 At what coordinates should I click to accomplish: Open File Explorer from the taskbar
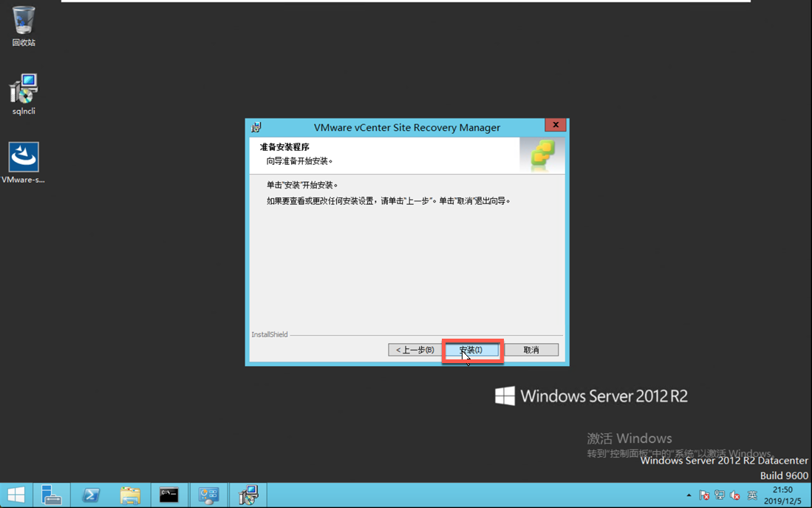tap(130, 495)
